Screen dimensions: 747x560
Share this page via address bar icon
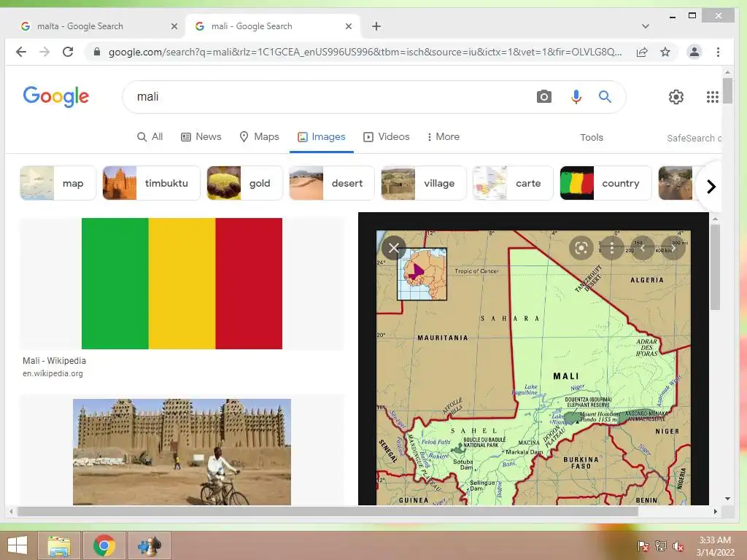tap(642, 52)
